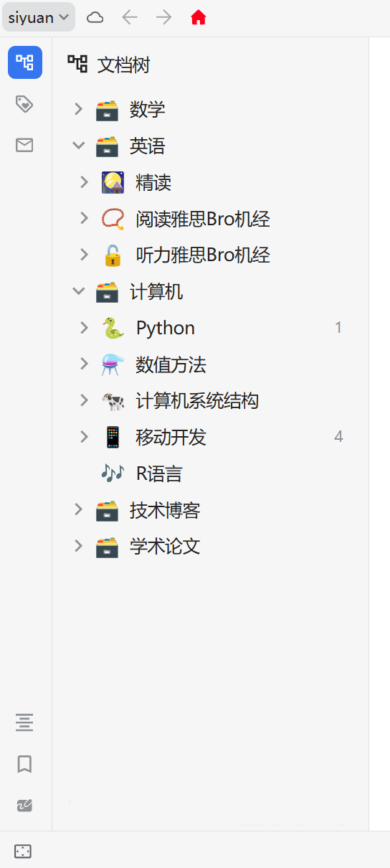The height and width of the screenshot is (868, 390).
Task: Click the cloud sync icon
Action: (95, 17)
